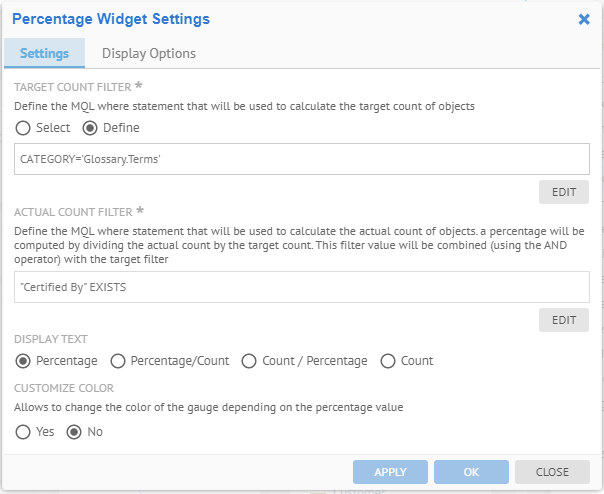The width and height of the screenshot is (604, 494).
Task: Select the Count / Percentage display option
Action: [x=250, y=361]
